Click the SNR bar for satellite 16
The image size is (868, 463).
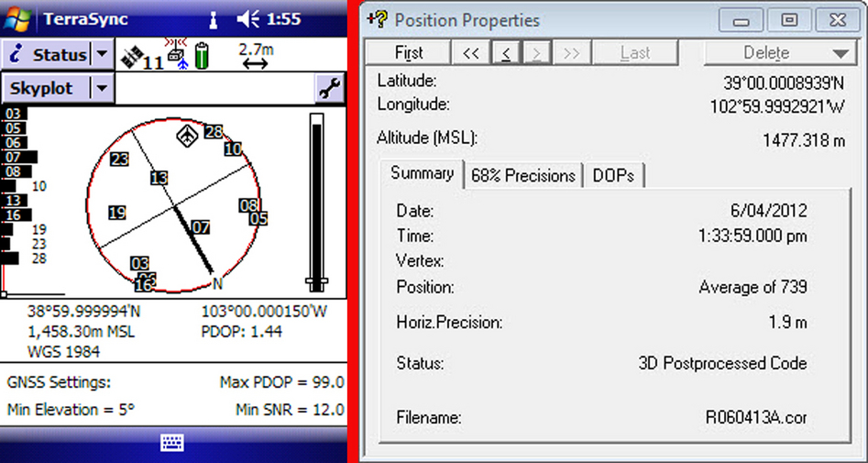[x=16, y=215]
